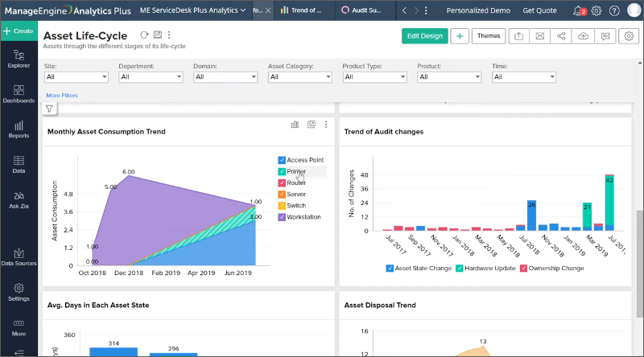Click the Edit Design button
The image size is (644, 357).
[424, 36]
